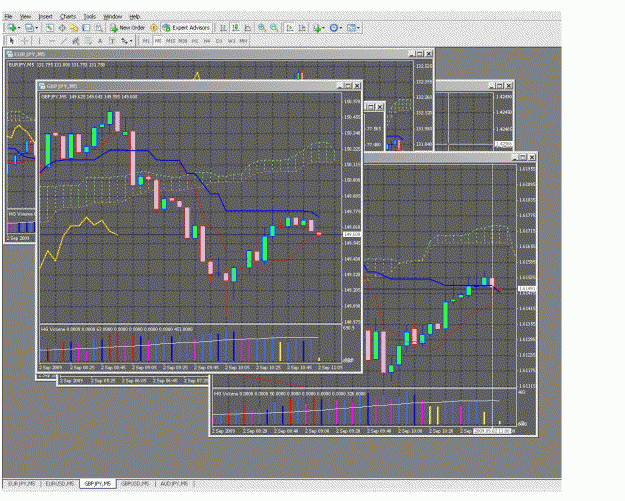Select the Cursor arrow tool
The width and height of the screenshot is (625, 501).
[12, 41]
